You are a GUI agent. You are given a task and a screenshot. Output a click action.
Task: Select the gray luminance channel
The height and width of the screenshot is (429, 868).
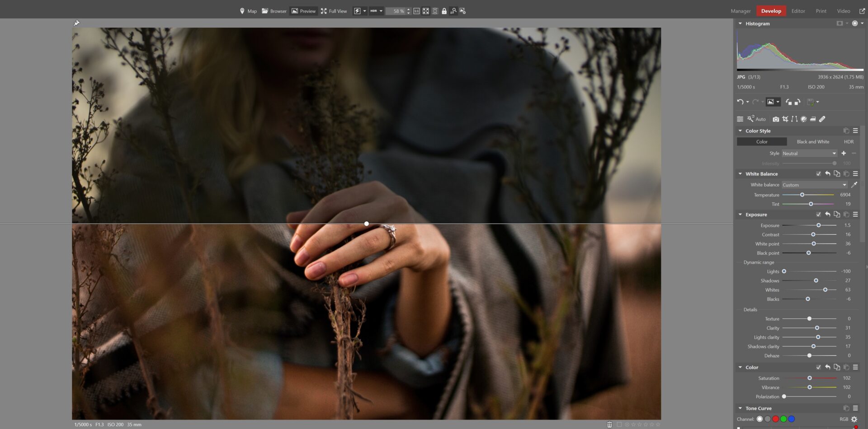[768, 419]
